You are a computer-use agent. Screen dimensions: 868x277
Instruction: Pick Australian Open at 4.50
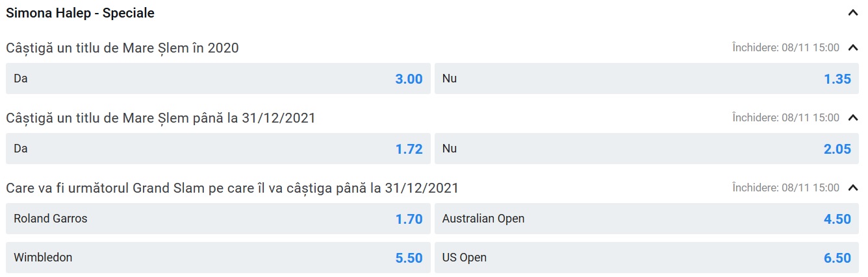646,219
